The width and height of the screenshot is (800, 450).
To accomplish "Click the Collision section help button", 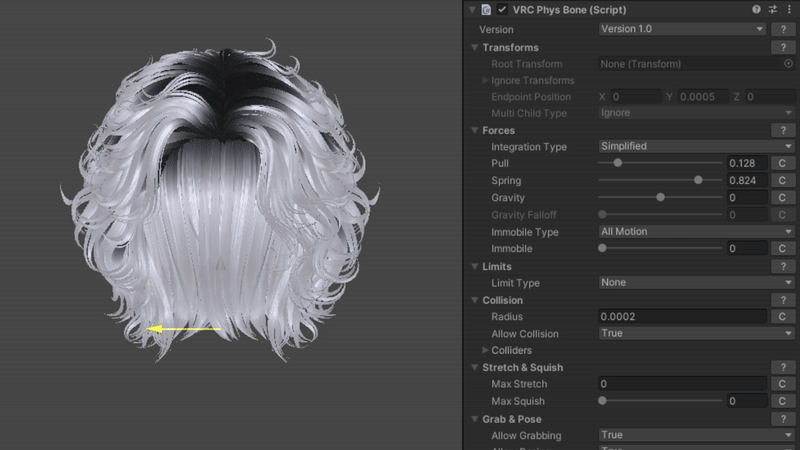I will [783, 301].
